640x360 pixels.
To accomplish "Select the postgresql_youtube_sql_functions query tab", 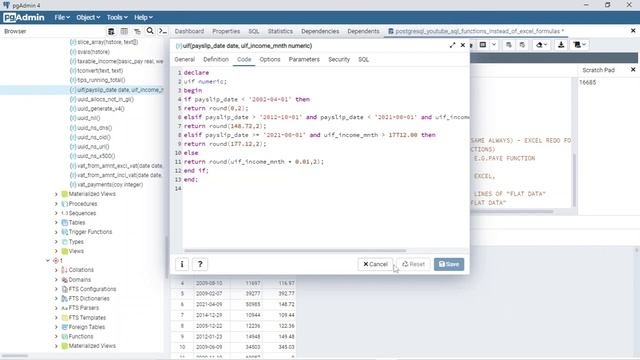I will [476, 31].
